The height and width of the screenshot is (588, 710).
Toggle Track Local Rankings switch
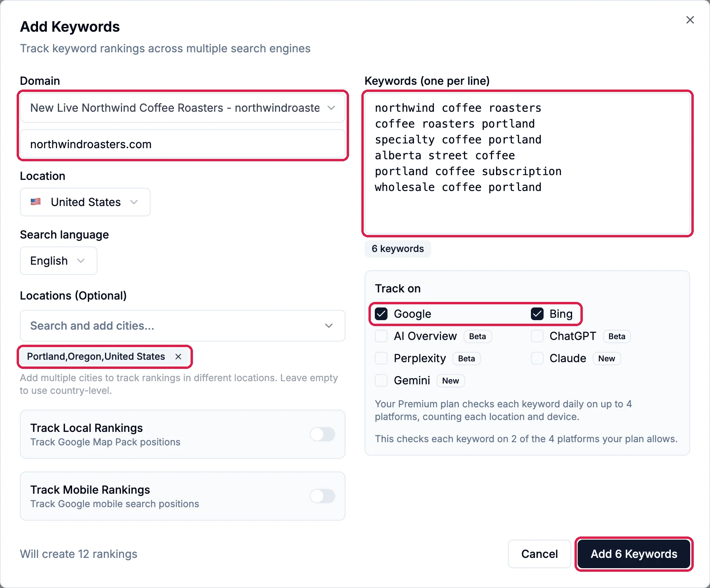pyautogui.click(x=323, y=434)
